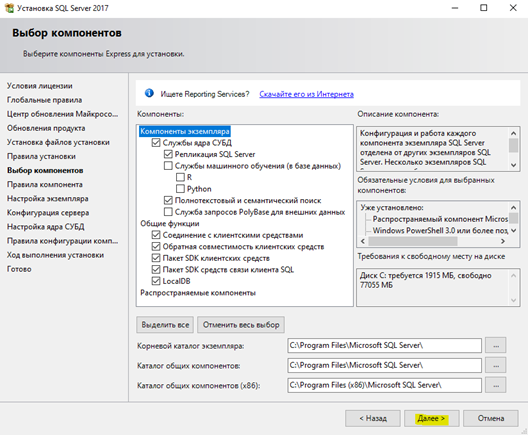Browse for the shared components directory

496,365
